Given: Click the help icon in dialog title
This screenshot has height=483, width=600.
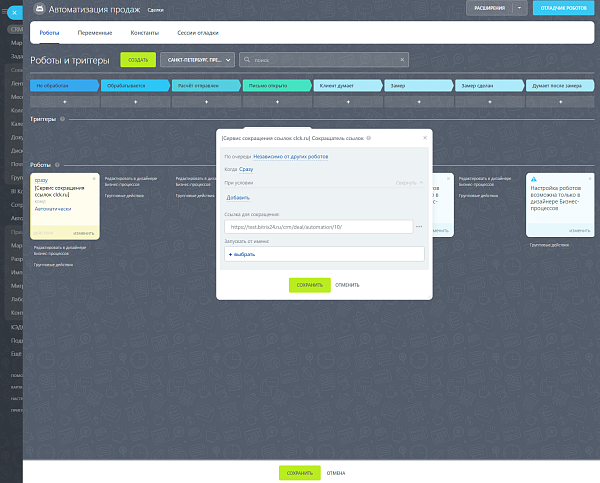Looking at the screenshot, I should pyautogui.click(x=368, y=138).
